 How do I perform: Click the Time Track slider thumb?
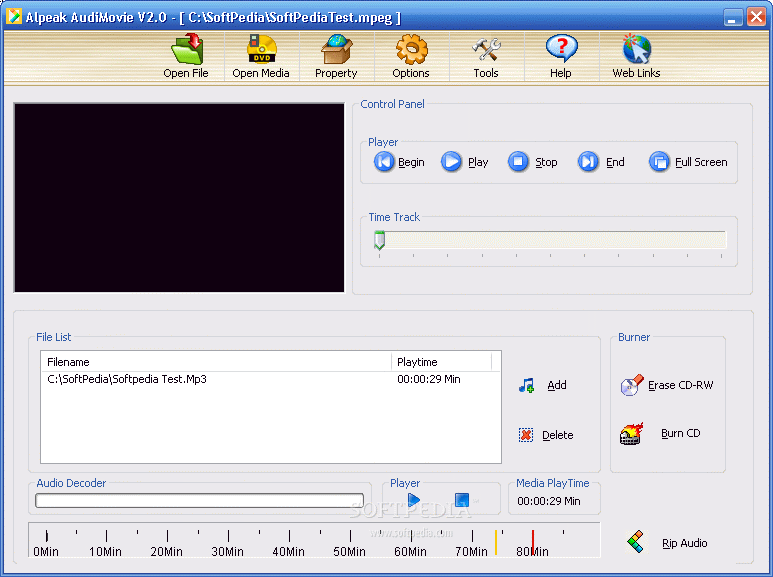[379, 240]
